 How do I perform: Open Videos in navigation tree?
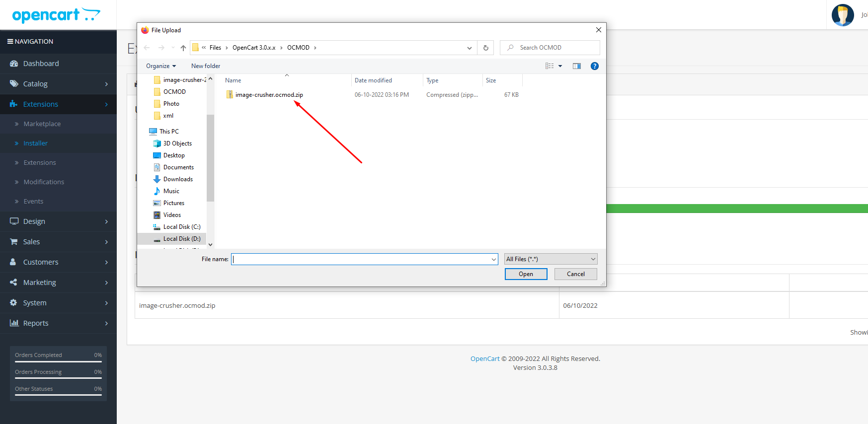pos(172,215)
